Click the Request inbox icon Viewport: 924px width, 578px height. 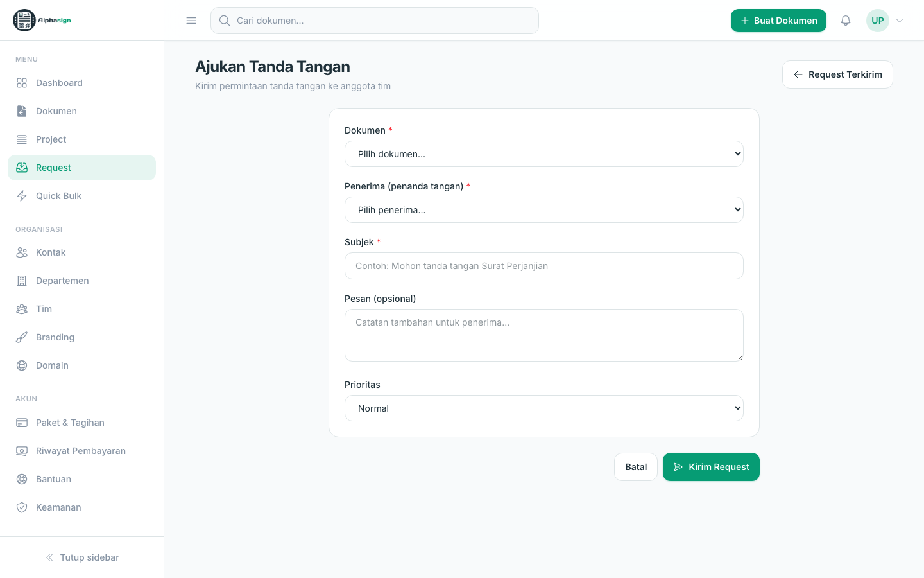coord(22,168)
